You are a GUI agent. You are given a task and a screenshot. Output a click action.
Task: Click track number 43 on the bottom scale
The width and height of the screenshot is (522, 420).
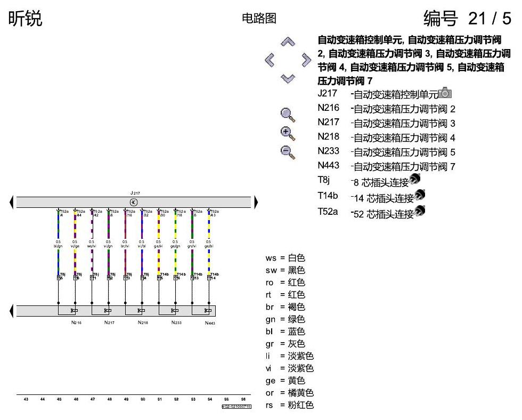coord(26,399)
